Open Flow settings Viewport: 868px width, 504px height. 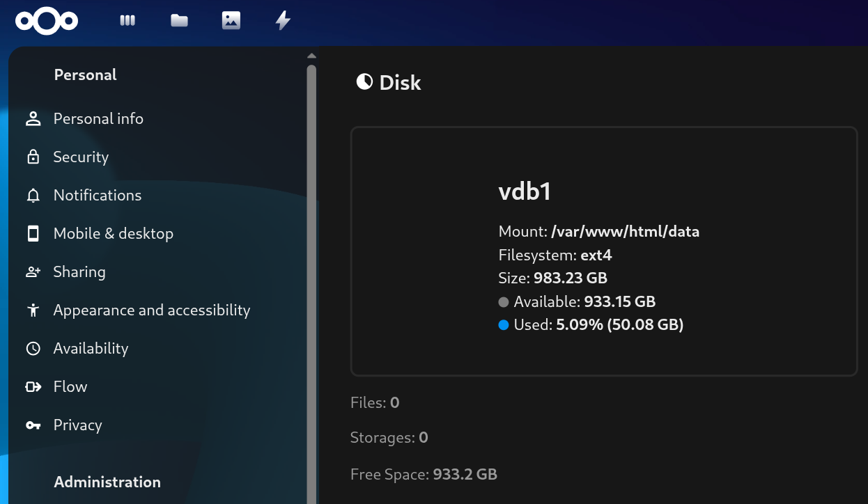[70, 387]
